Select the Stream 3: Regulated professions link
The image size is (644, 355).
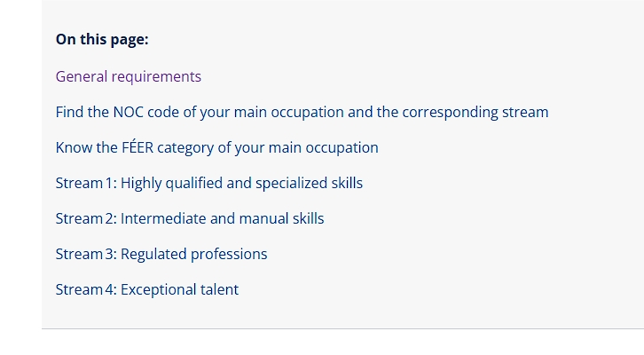point(161,254)
